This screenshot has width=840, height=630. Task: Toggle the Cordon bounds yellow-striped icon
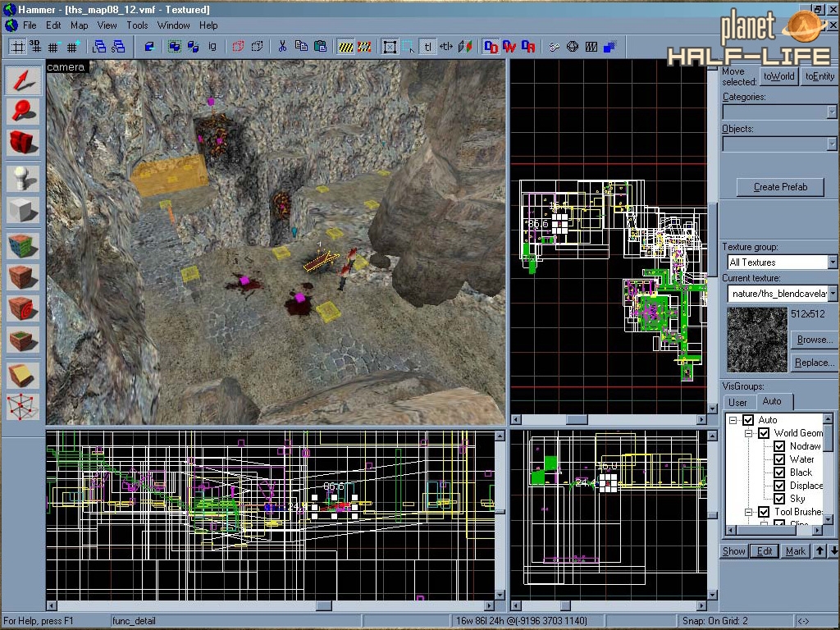(345, 47)
